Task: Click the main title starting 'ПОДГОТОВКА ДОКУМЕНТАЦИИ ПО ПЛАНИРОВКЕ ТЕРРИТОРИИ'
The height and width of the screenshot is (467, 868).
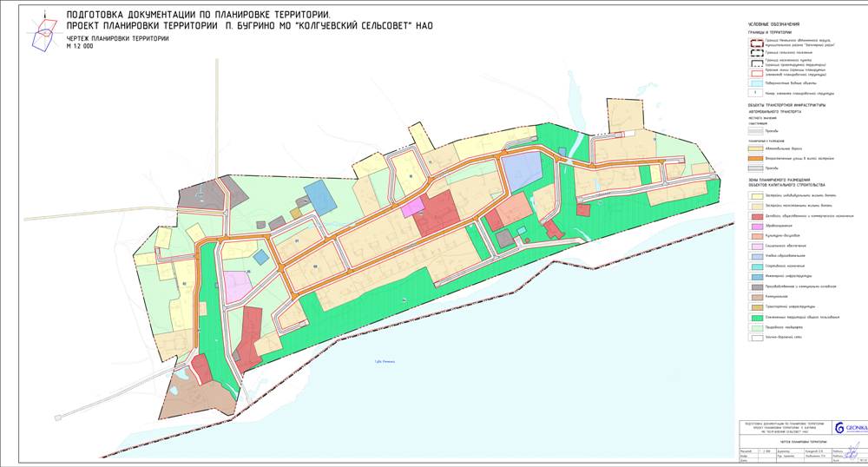Action: pos(249,21)
